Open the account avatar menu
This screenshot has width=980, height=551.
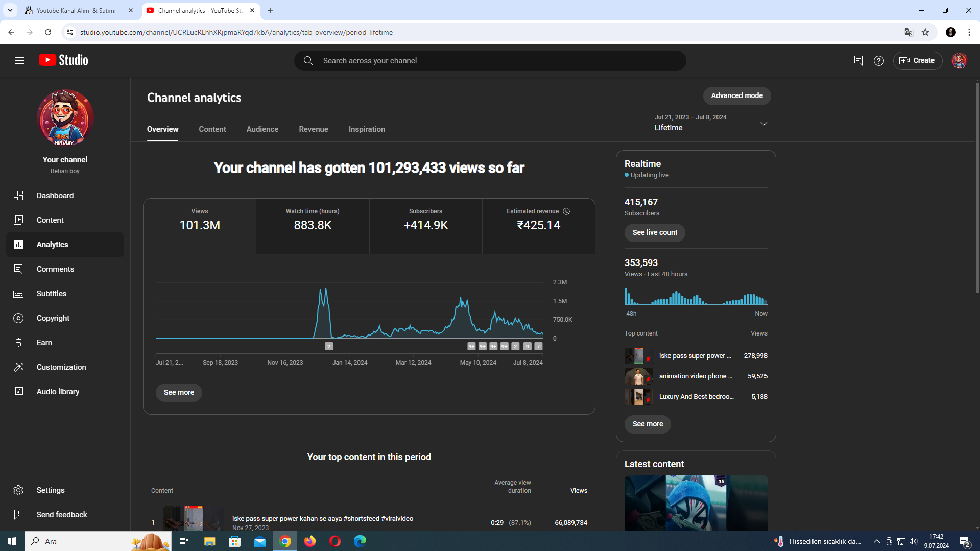click(959, 61)
